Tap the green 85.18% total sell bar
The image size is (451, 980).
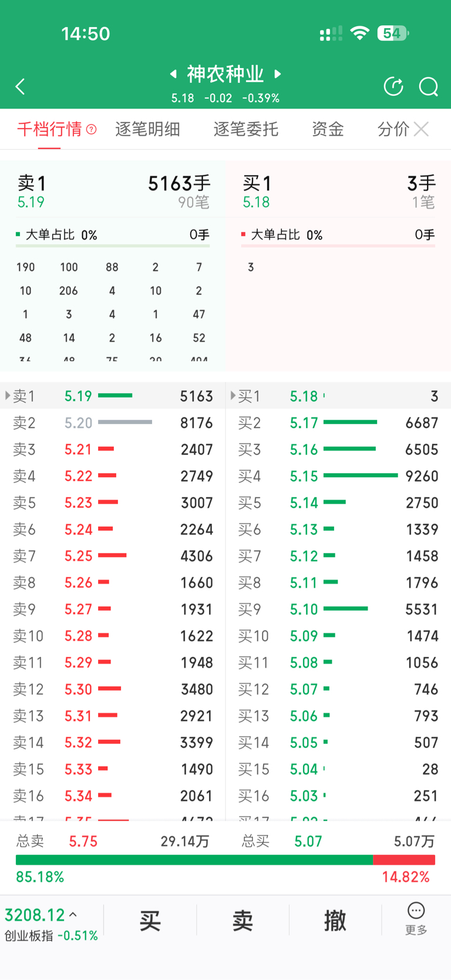click(x=194, y=860)
